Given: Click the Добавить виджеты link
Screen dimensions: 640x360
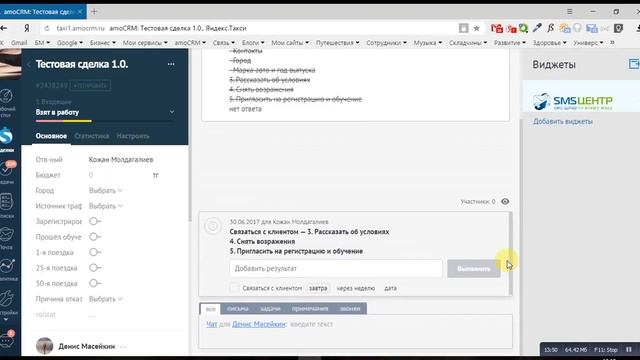Looking at the screenshot, I should pos(563,121).
